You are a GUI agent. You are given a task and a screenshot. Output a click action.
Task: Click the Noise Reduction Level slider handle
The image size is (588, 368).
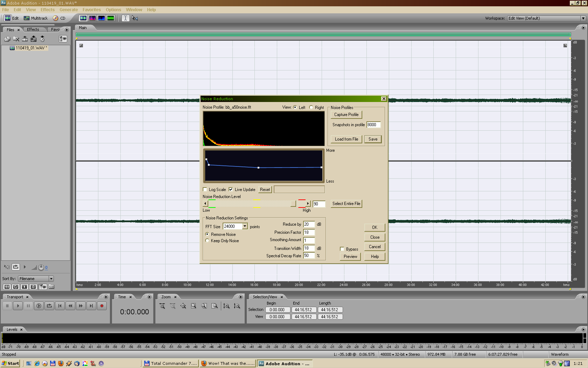[x=293, y=204]
